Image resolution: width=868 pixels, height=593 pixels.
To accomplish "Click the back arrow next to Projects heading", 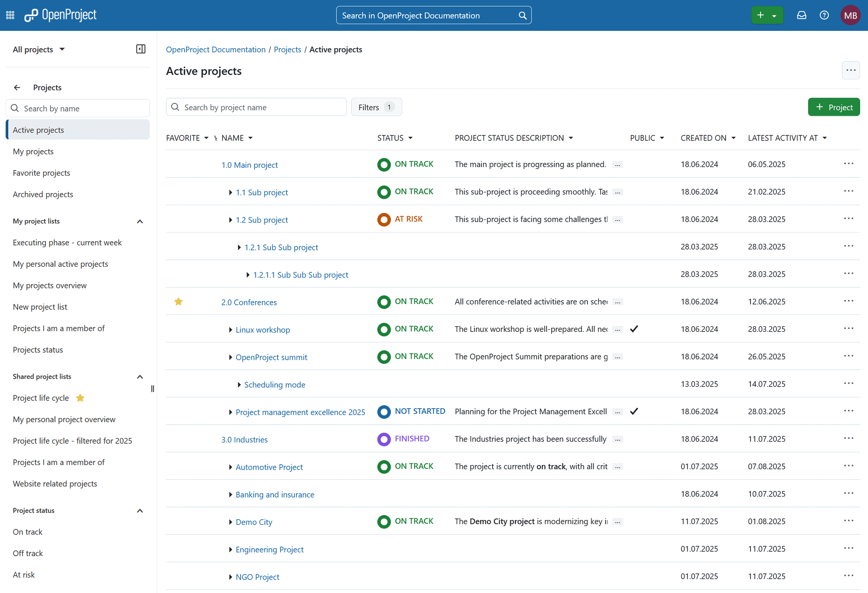I will 17,87.
